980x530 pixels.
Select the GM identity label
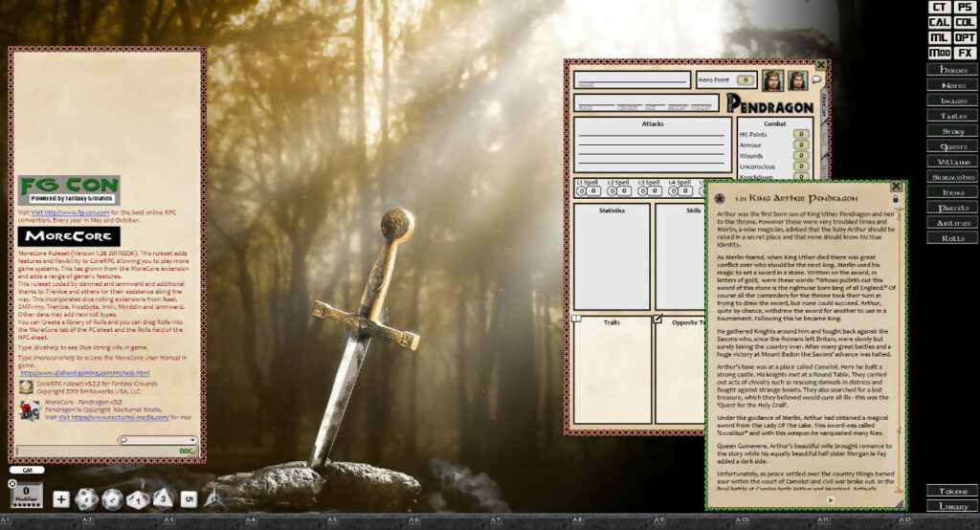click(x=27, y=470)
